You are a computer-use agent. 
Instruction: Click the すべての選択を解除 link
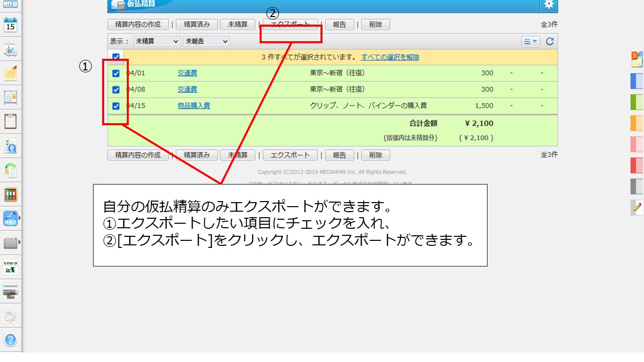(390, 57)
